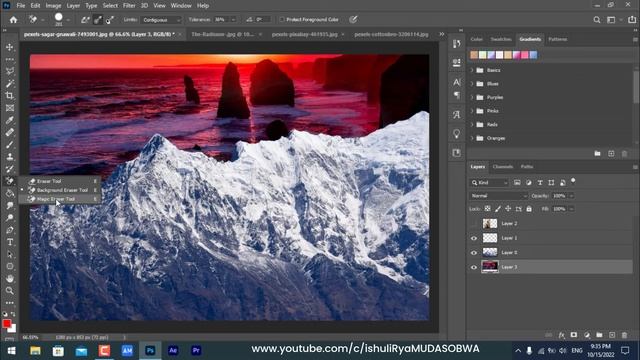The image size is (640, 360).
Task: Select the Dodge tool
Action: click(x=9, y=218)
